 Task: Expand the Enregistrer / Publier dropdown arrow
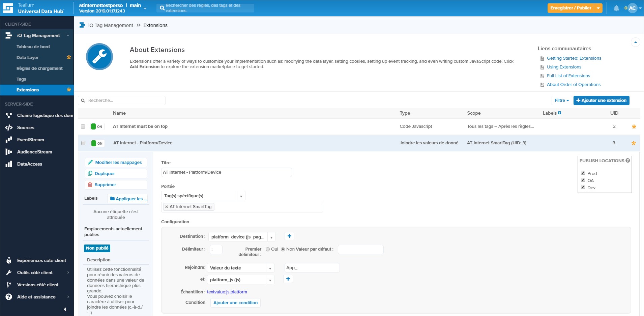pos(598,8)
